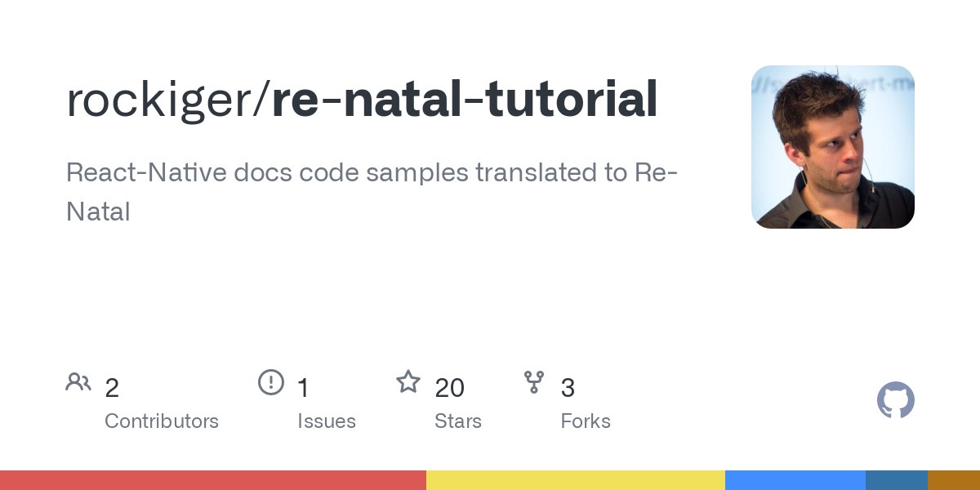Click the Stars star icon
980x490 pixels.
coord(408,381)
